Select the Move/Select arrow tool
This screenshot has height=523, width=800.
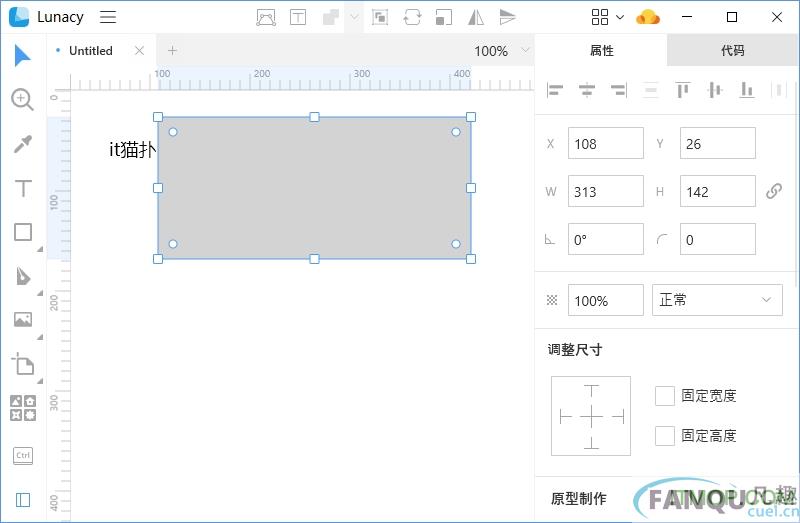22,56
